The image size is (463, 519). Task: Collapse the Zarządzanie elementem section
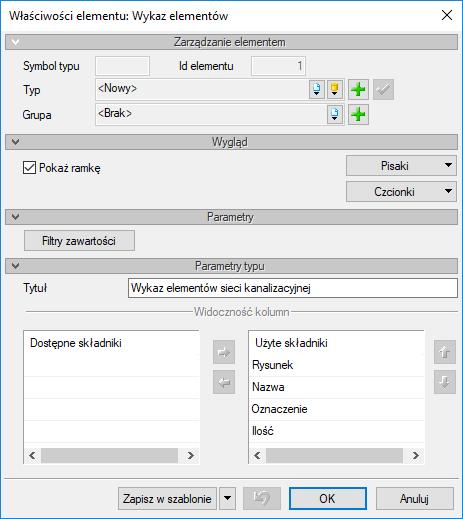tap(15, 42)
